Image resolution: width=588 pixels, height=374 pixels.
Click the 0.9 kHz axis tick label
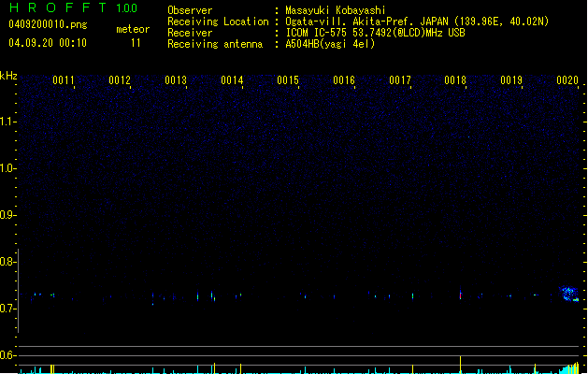click(7, 215)
